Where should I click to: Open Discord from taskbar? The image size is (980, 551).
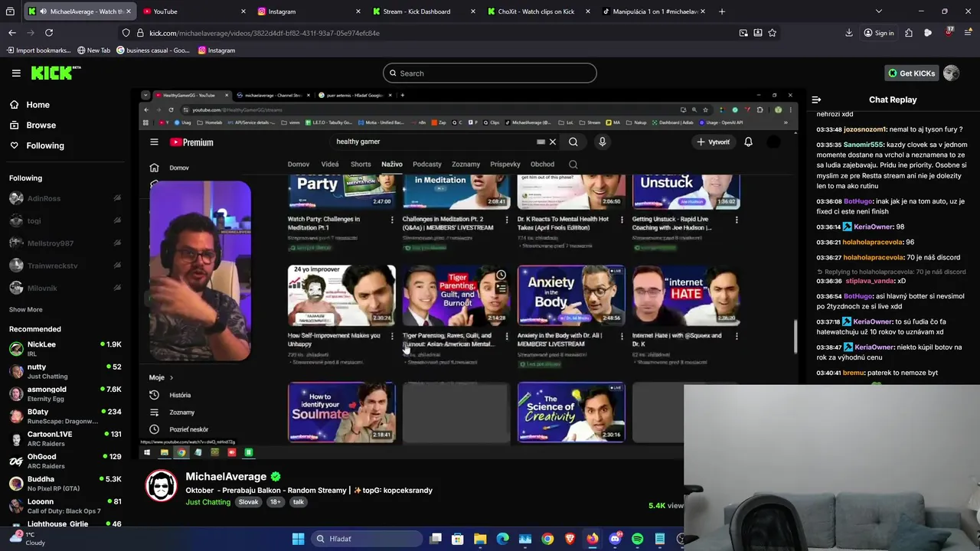click(616, 539)
